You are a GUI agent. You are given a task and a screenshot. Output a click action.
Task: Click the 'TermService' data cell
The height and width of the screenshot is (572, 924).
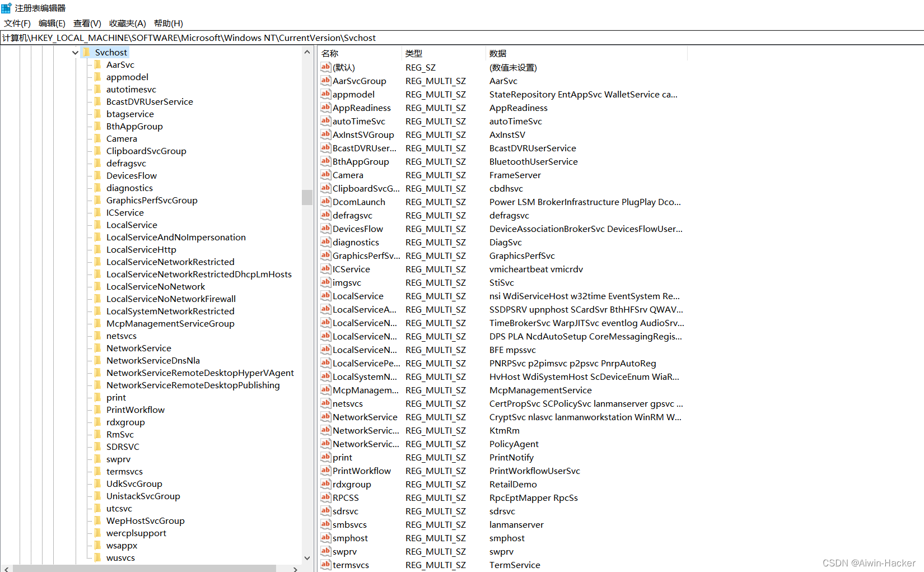click(515, 565)
